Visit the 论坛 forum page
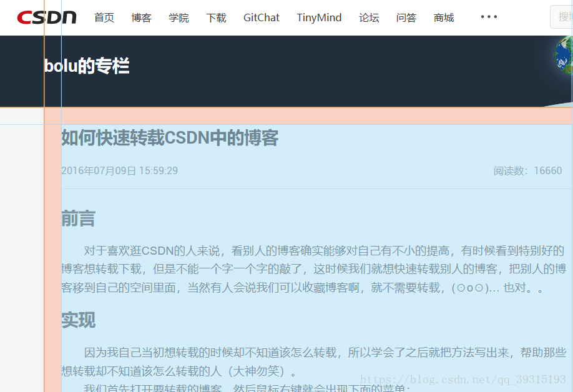 [x=369, y=18]
